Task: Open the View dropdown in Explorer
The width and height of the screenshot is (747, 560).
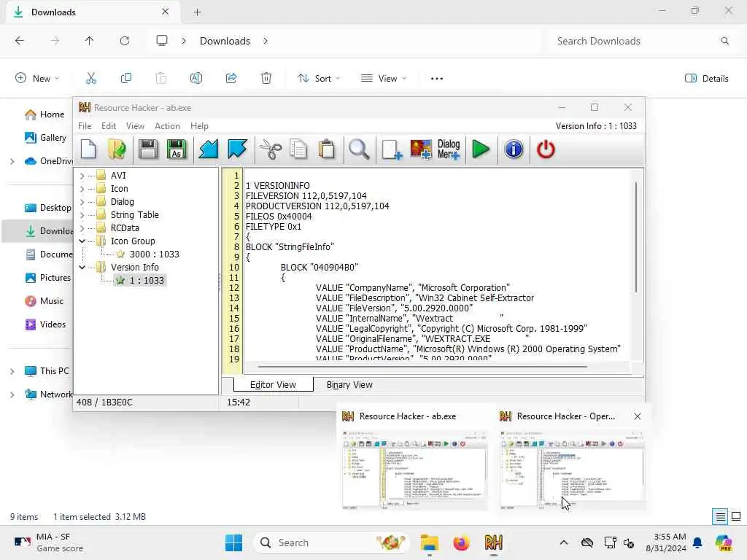Action: [384, 78]
